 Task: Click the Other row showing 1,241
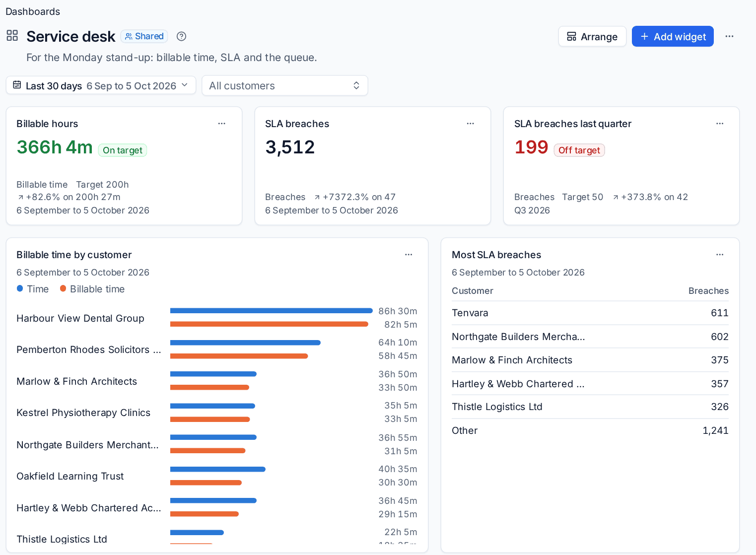click(x=590, y=430)
